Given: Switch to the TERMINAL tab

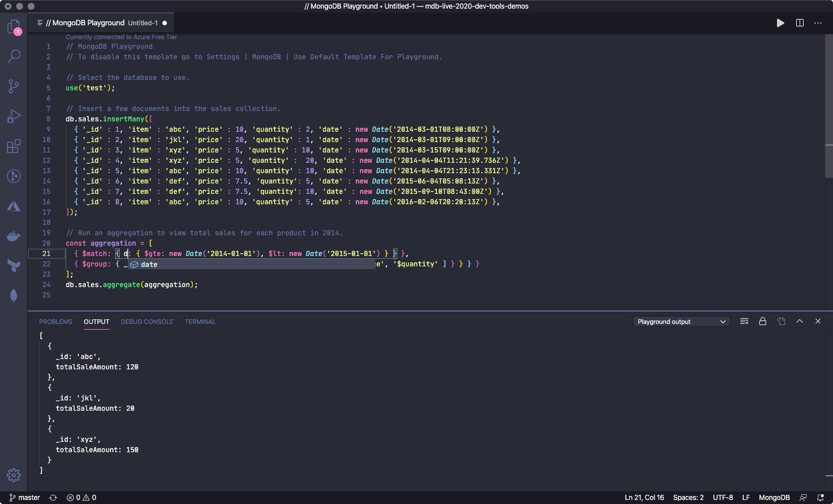Looking at the screenshot, I should click(200, 322).
